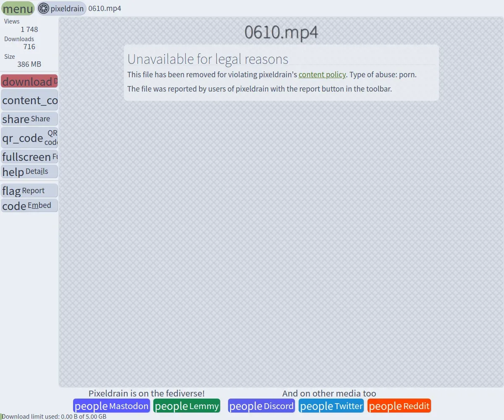
Task: Click the 'Download limit used' status text
Action: point(54,417)
